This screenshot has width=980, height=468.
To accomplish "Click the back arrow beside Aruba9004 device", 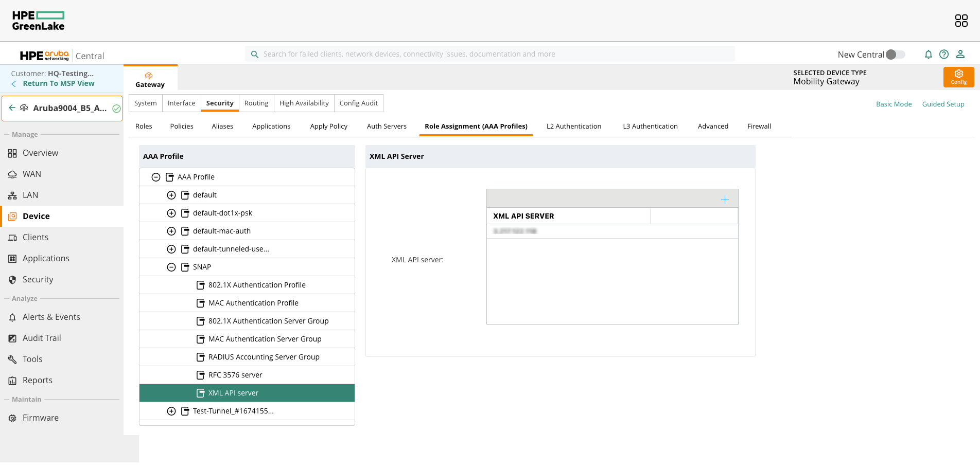I will pyautogui.click(x=12, y=108).
